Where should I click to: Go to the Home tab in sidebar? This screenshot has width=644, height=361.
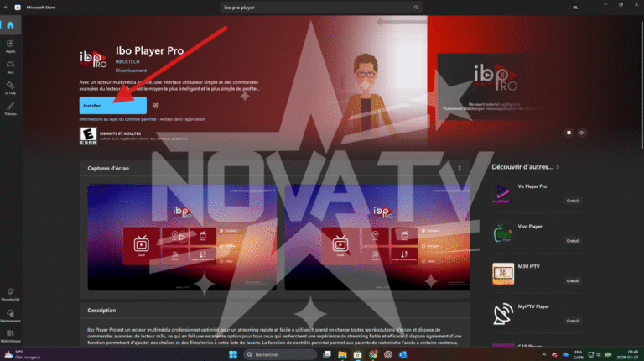(10, 25)
